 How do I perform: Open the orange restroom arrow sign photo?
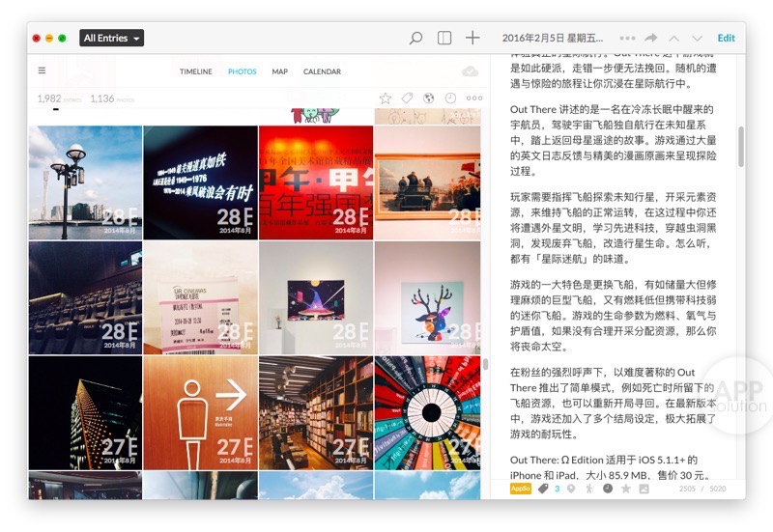(x=201, y=413)
